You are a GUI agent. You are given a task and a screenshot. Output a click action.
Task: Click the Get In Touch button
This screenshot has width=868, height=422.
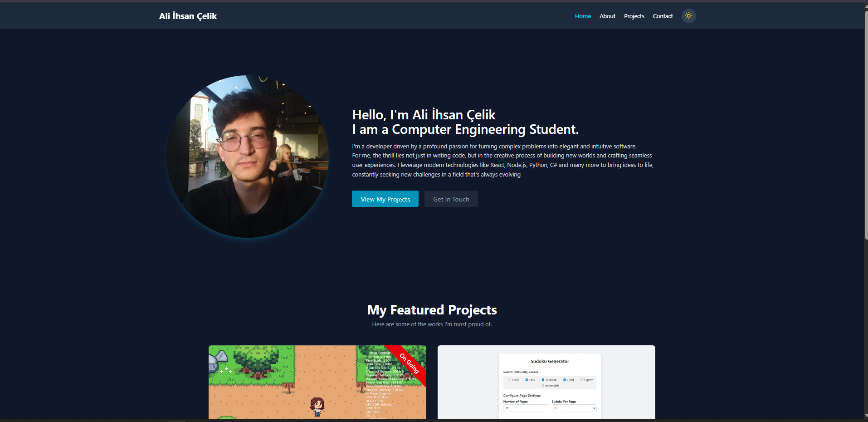[x=451, y=199]
